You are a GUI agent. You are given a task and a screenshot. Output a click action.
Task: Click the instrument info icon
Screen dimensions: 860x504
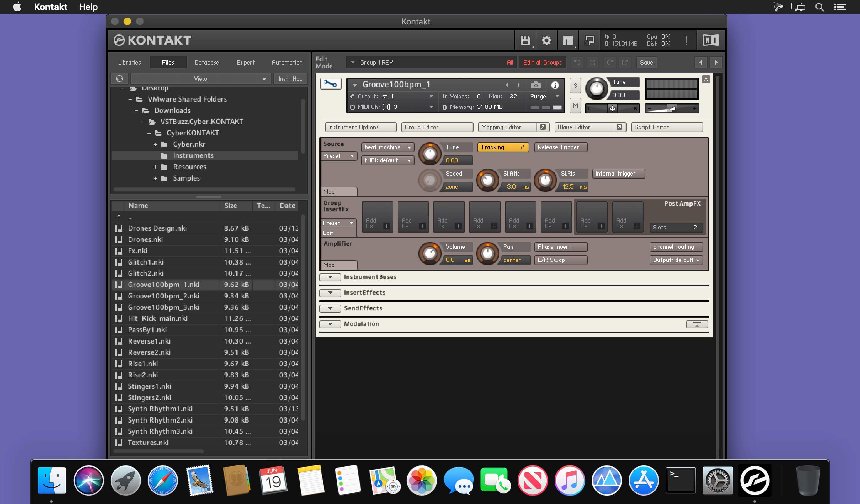555,85
